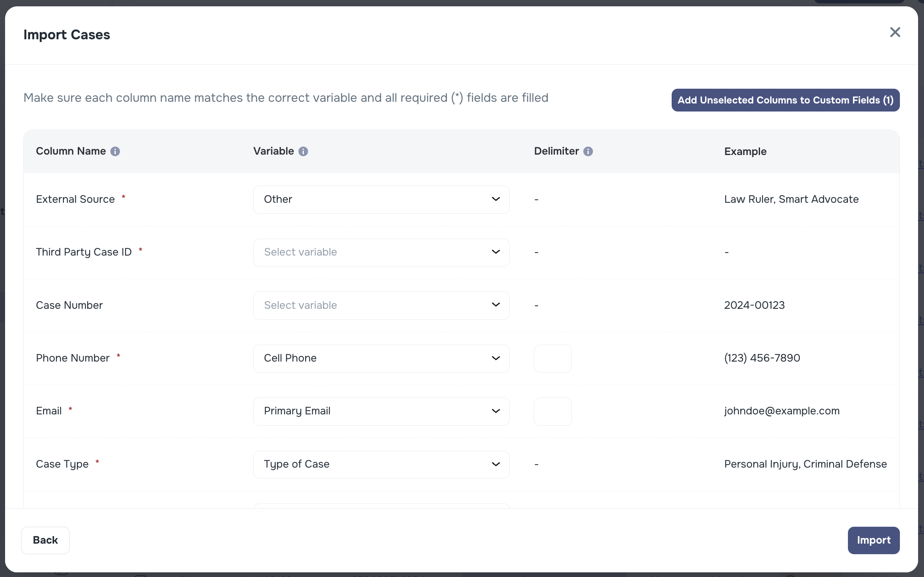This screenshot has width=924, height=577.
Task: Open the Primary Email variable dropdown
Action: click(381, 411)
